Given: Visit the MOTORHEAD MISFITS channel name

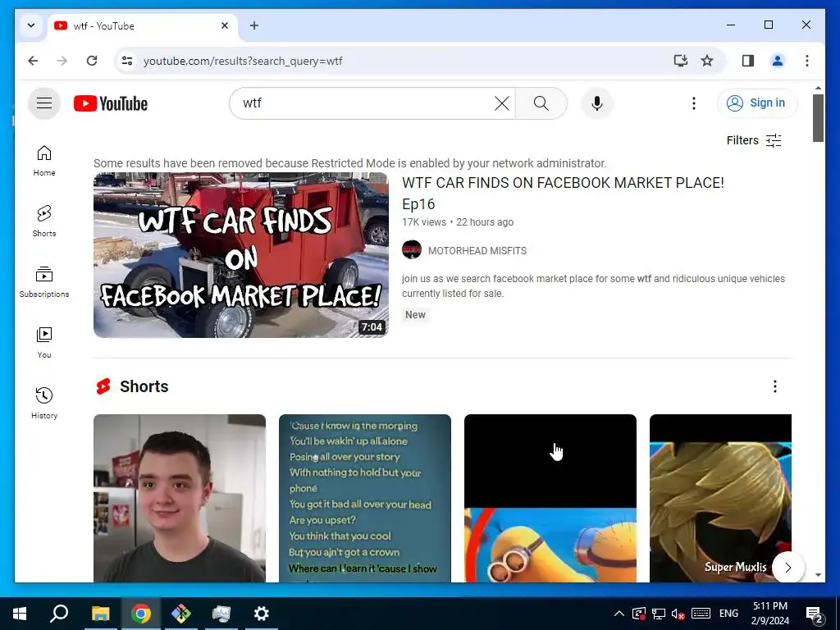Looking at the screenshot, I should click(477, 251).
